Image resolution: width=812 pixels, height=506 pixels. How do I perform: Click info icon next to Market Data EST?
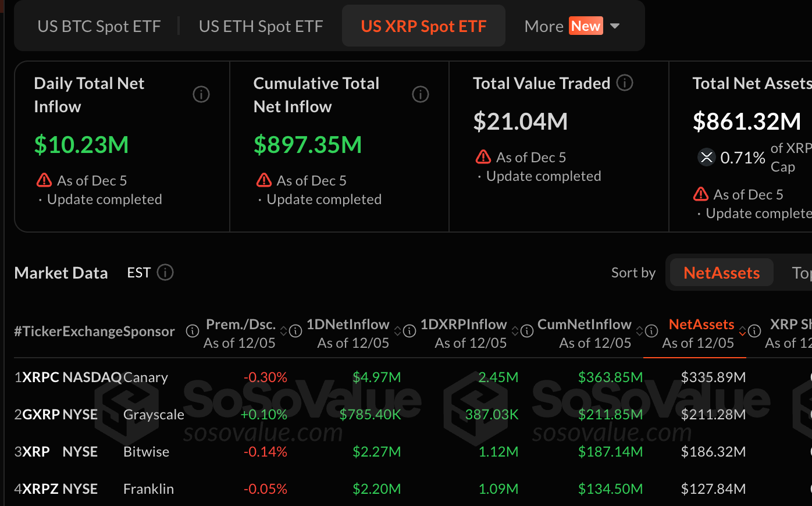[165, 272]
